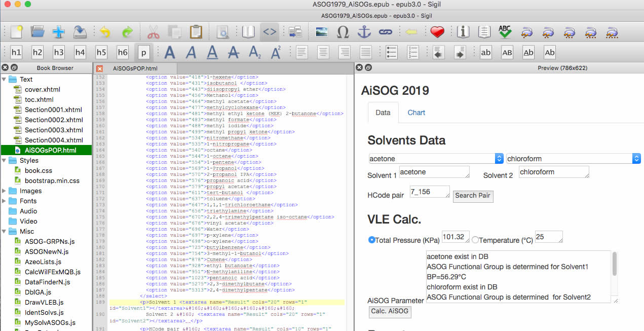The height and width of the screenshot is (331, 644).
Task: Click the HCode pair field
Action: tap(429, 192)
